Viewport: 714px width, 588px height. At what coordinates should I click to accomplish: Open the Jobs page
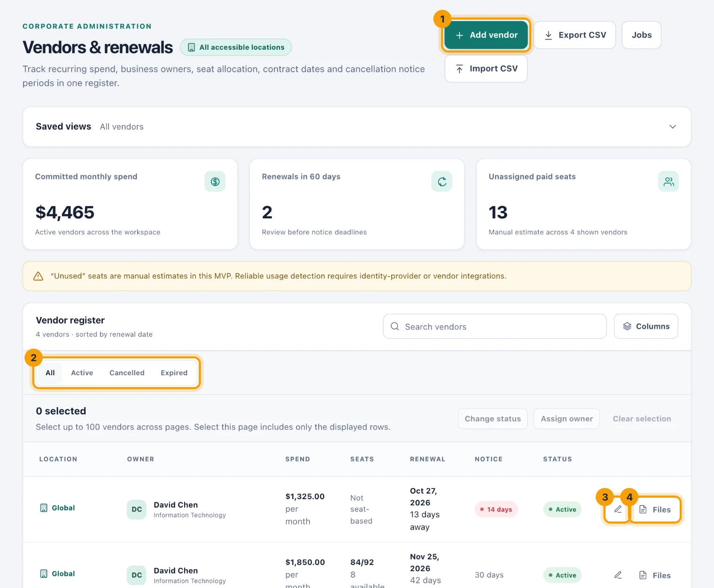pyautogui.click(x=642, y=35)
